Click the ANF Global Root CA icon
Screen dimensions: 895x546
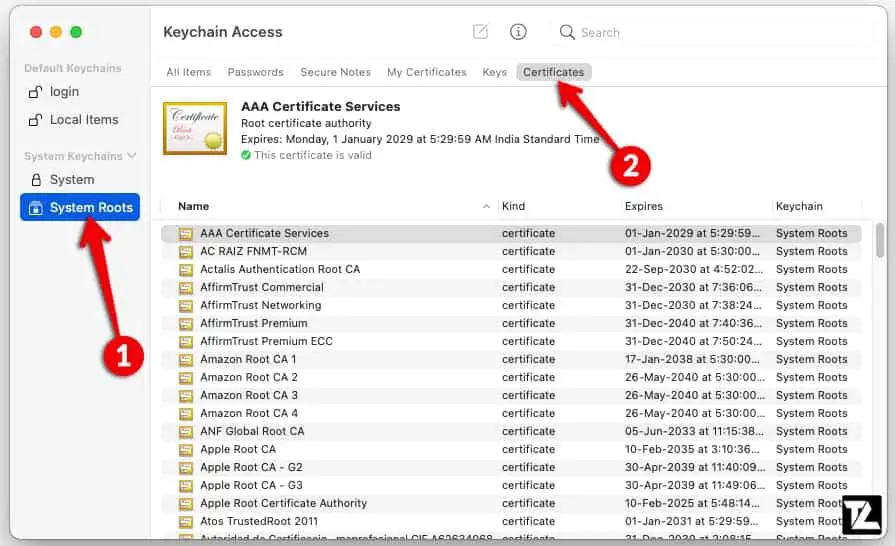tap(186, 432)
